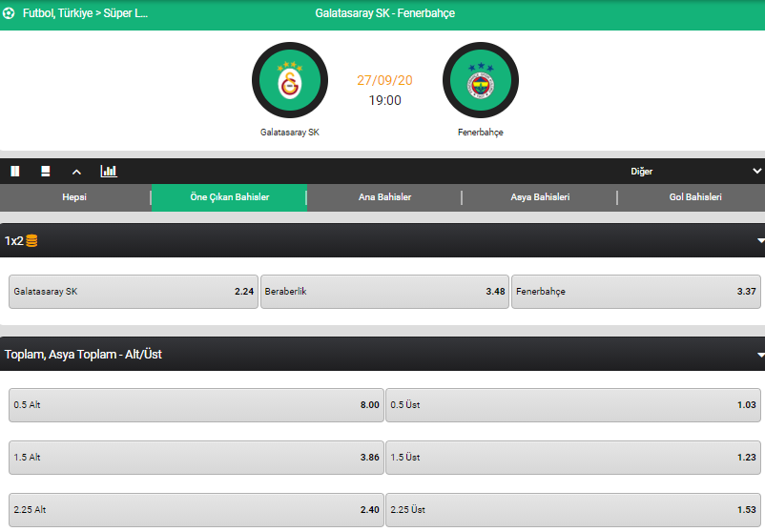
Task: Switch to the Hepsi tab
Action: pos(74,197)
